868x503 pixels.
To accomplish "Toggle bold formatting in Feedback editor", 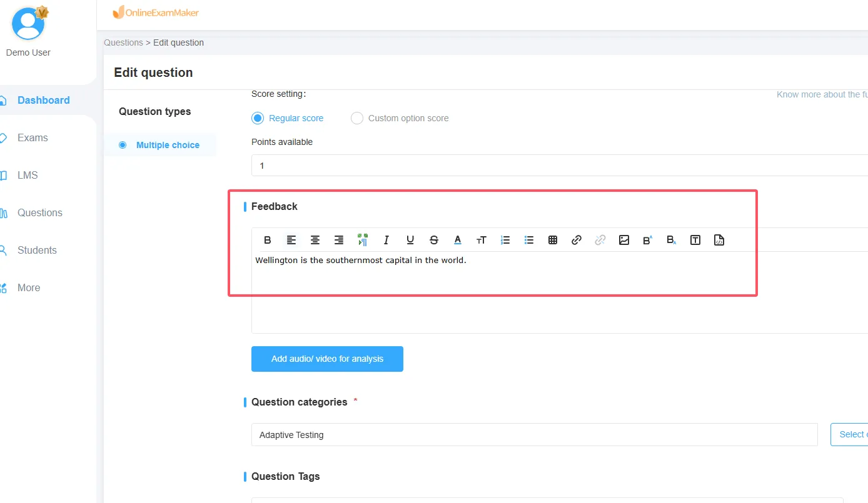I will [x=268, y=240].
